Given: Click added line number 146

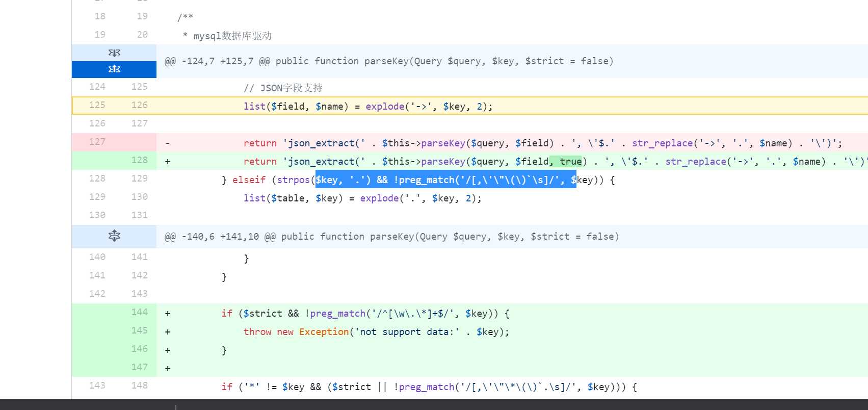Looking at the screenshot, I should point(139,349).
